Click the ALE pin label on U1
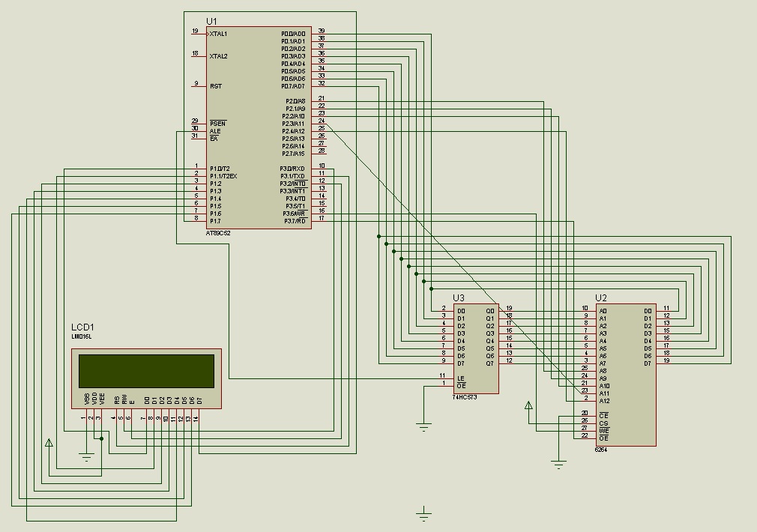Screen dimensions: 757x532 [215, 131]
